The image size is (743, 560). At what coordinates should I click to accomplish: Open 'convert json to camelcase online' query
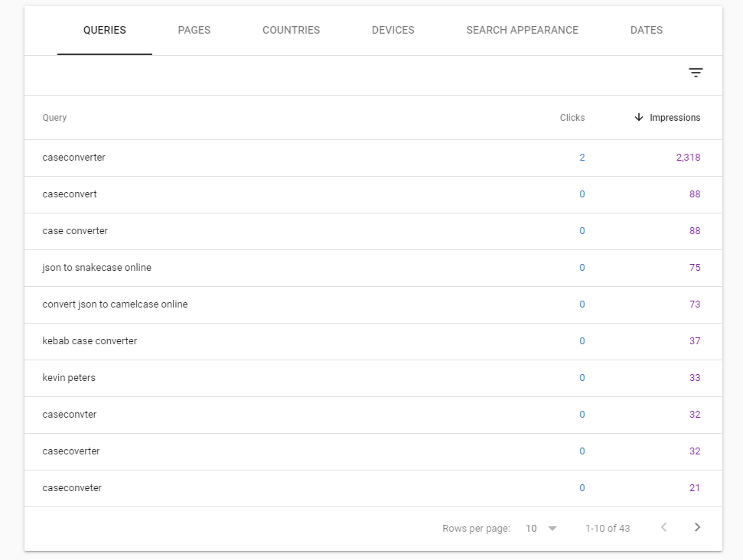click(115, 304)
